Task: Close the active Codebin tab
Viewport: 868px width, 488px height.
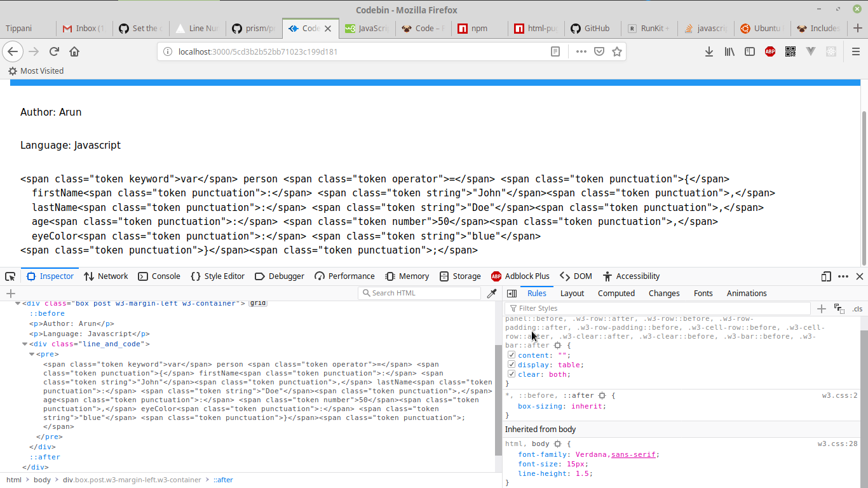Action: click(329, 28)
